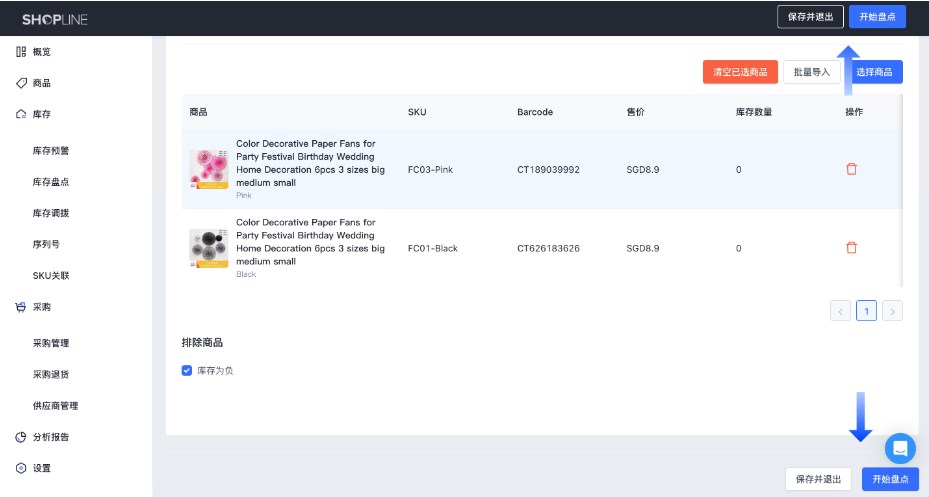Click the 批量导入 button
The image size is (929, 497).
click(x=812, y=72)
